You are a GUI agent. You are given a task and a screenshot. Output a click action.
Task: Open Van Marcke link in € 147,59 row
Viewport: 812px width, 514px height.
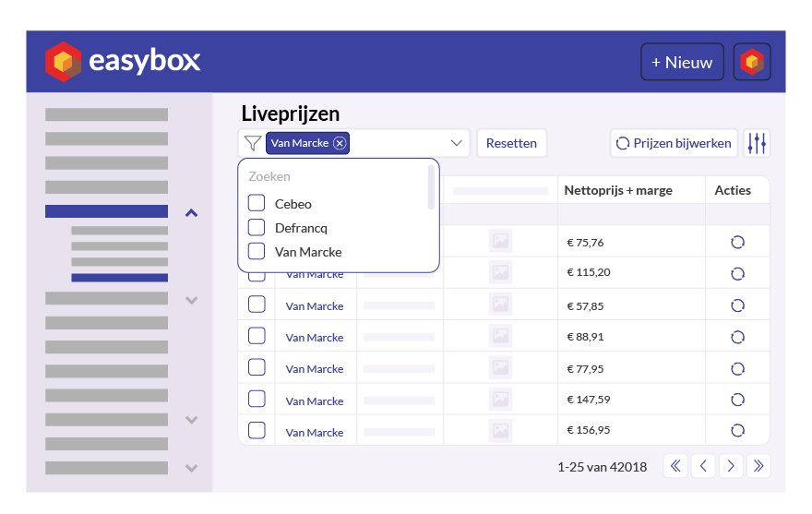(315, 401)
